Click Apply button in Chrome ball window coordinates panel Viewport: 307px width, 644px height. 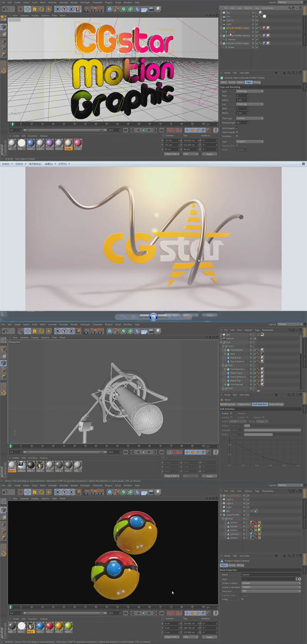click(209, 637)
